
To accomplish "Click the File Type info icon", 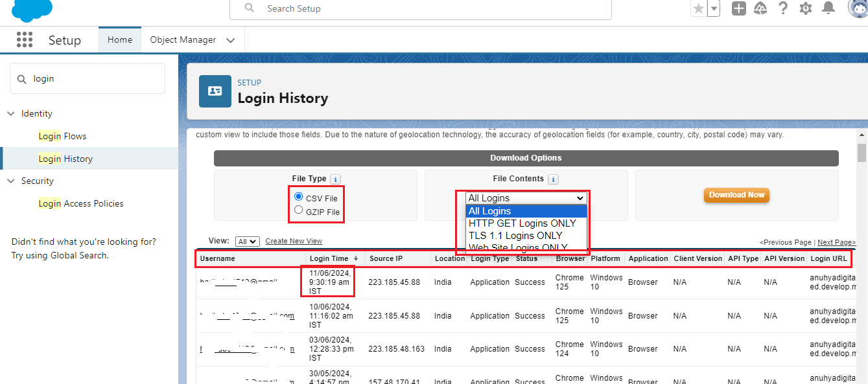I will coord(334,179).
